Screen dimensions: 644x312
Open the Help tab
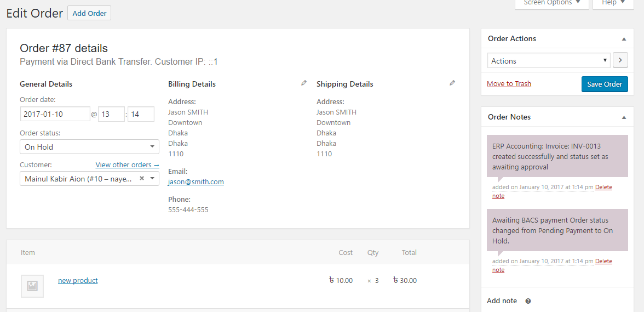click(613, 3)
